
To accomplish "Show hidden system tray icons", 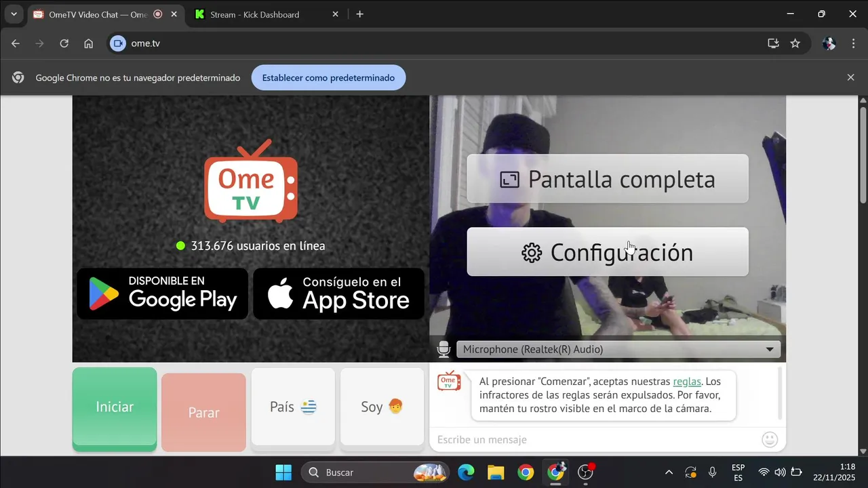I will (x=669, y=472).
